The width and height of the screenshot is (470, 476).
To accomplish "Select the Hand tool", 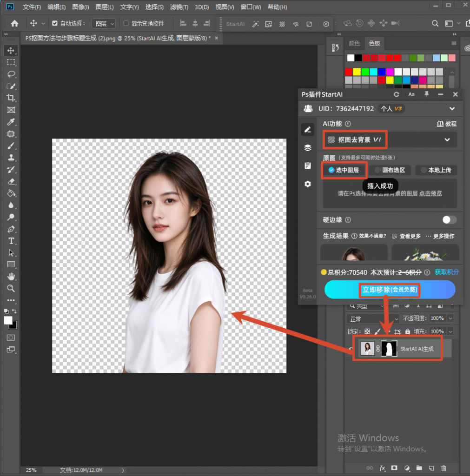I will click(11, 276).
